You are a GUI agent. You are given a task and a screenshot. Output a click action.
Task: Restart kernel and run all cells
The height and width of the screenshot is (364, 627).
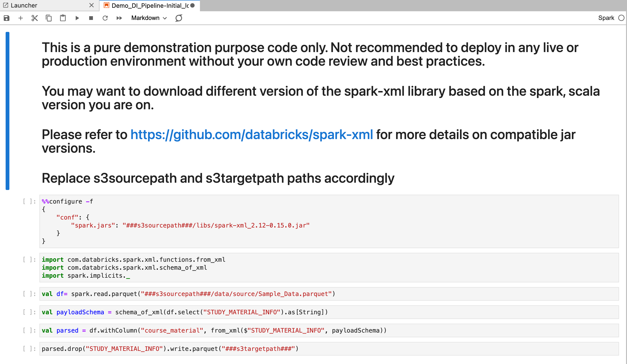[119, 18]
